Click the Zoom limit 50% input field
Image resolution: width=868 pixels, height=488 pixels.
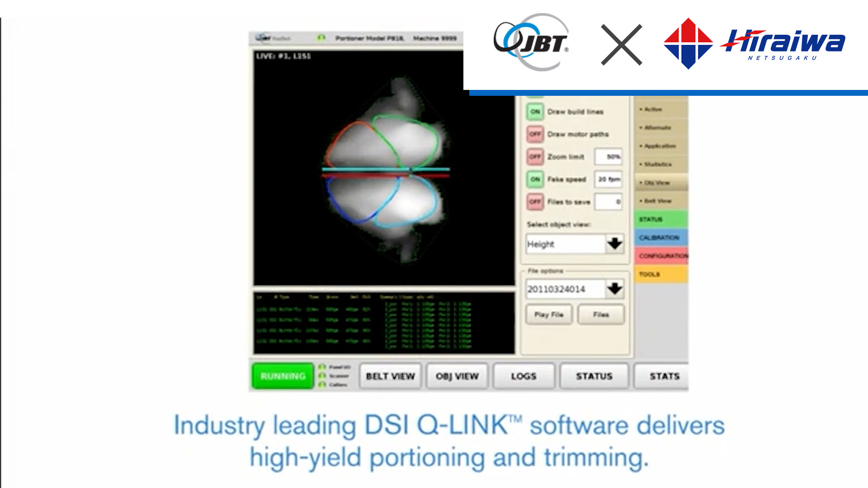(x=609, y=157)
